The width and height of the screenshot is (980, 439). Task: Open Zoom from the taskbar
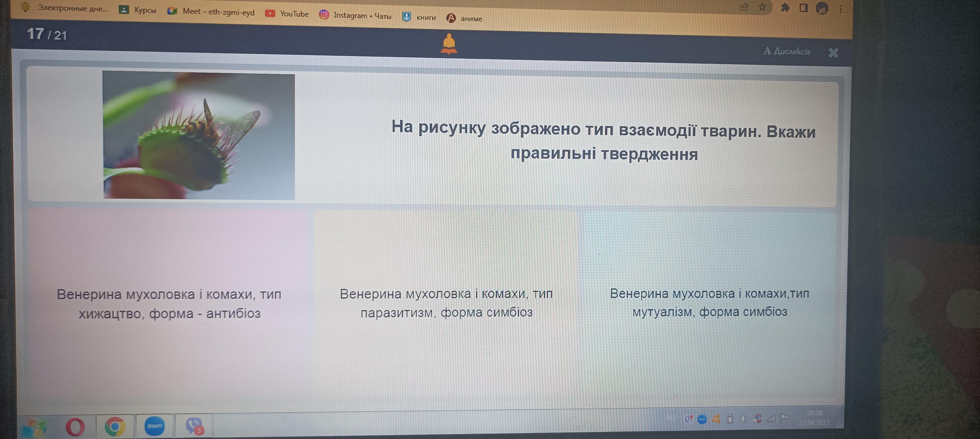coord(154,426)
